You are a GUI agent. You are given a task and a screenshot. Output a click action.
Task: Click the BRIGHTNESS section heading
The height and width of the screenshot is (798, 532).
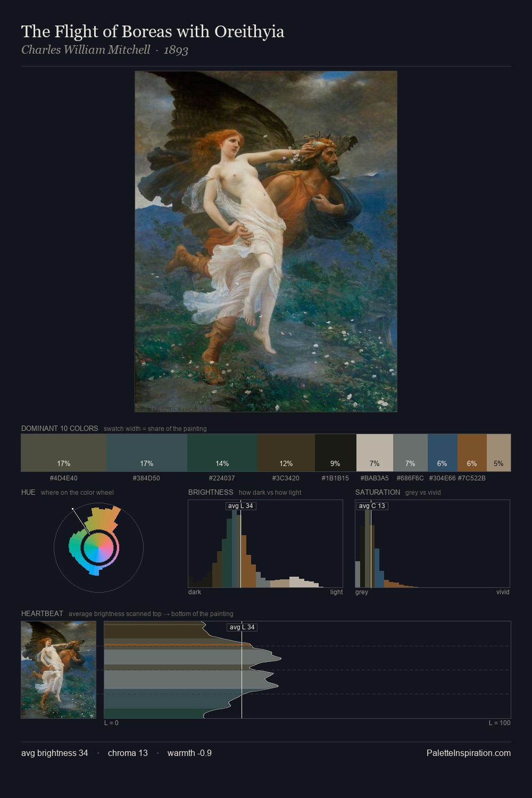pos(211,493)
